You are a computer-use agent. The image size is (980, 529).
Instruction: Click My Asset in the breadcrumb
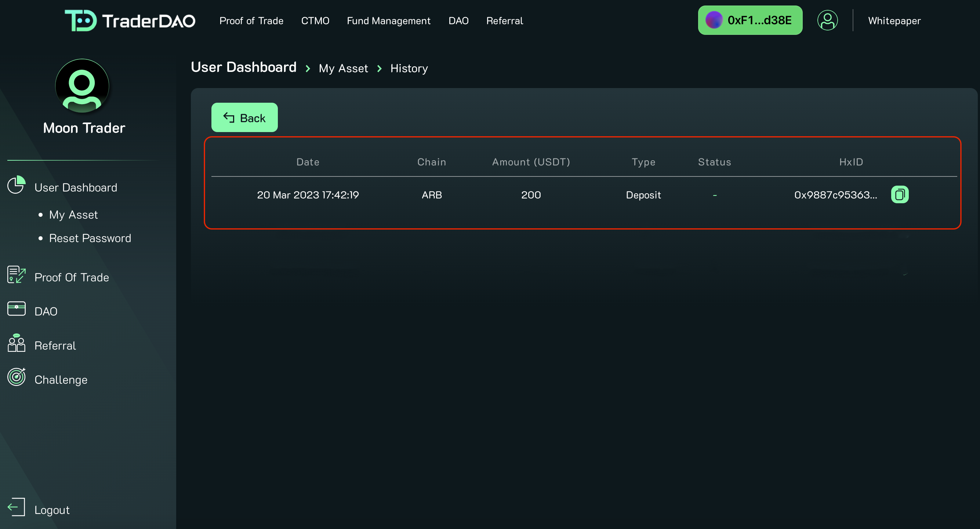click(x=343, y=69)
